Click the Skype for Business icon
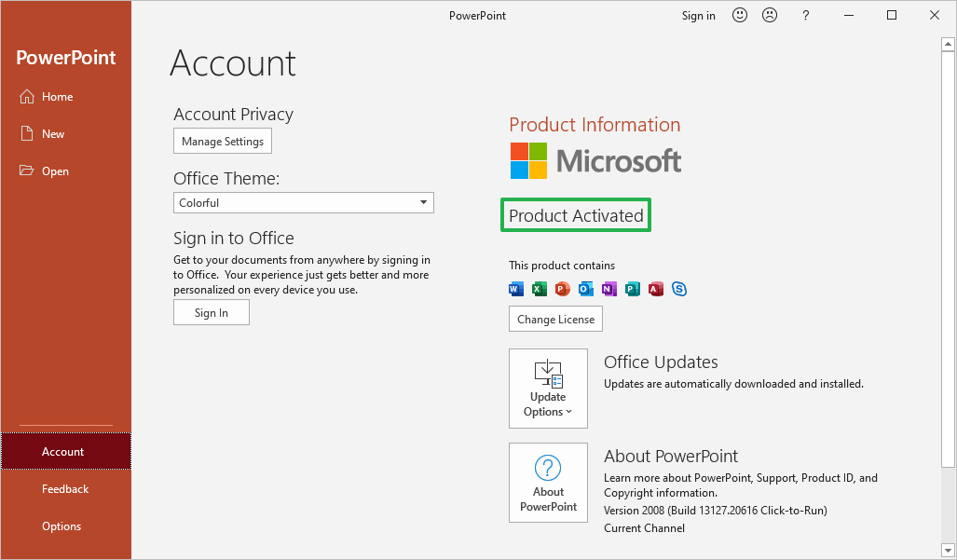 679,289
